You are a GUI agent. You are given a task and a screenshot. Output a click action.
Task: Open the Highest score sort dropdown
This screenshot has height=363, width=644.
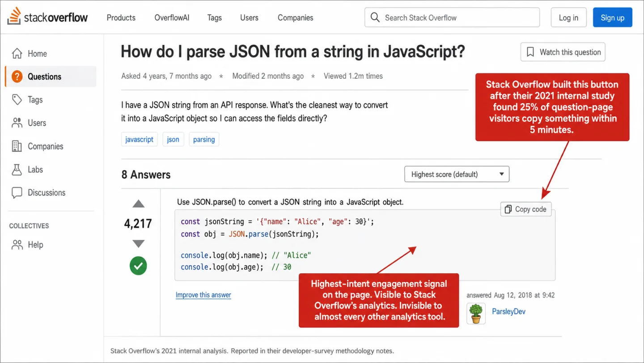(457, 174)
